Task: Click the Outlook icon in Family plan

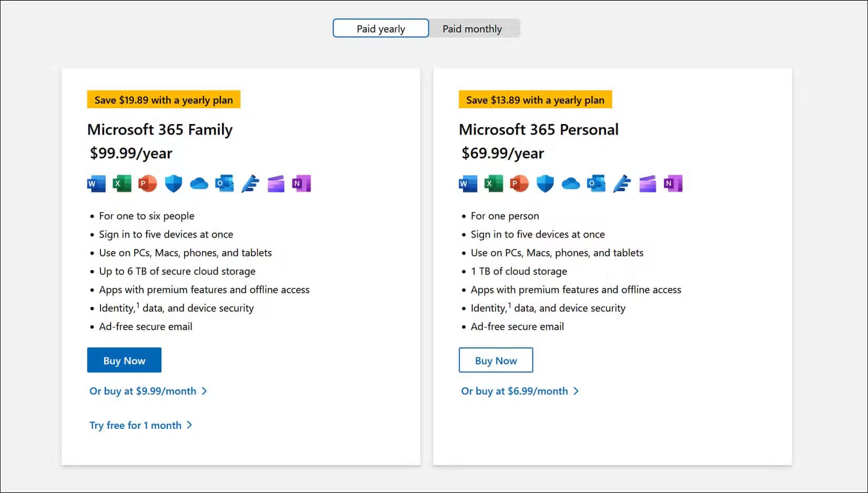Action: tap(225, 183)
